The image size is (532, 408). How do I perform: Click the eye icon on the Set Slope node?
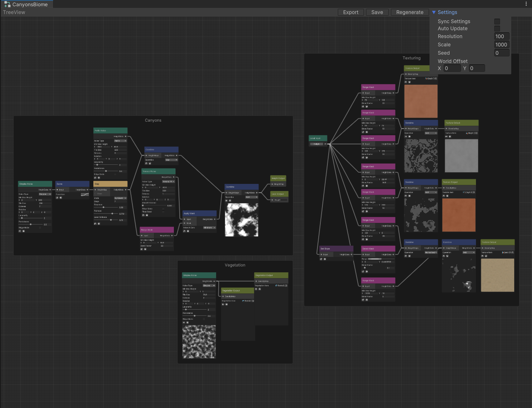(x=321, y=259)
